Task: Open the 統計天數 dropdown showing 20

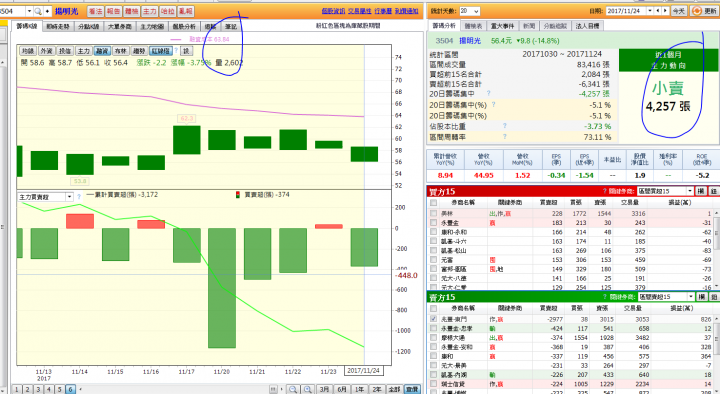Action: (x=470, y=11)
